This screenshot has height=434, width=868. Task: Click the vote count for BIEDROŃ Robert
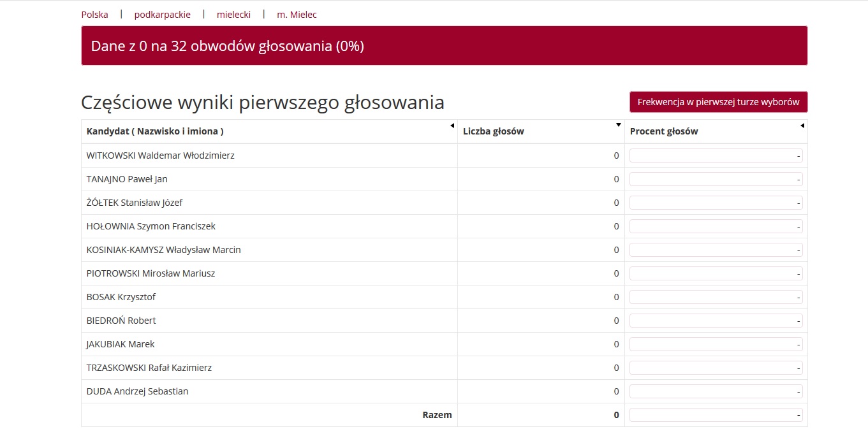616,321
